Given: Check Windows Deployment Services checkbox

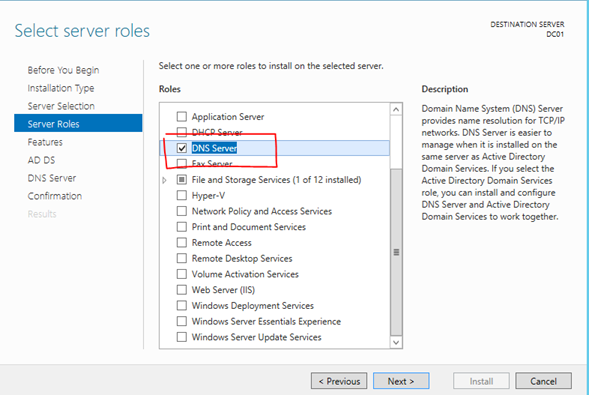Looking at the screenshot, I should pos(182,306).
